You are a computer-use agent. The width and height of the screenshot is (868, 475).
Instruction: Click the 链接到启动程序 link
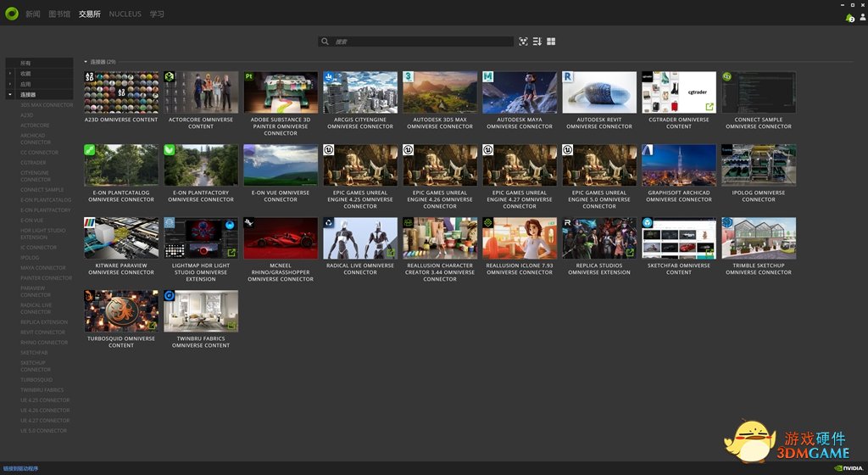click(x=21, y=468)
